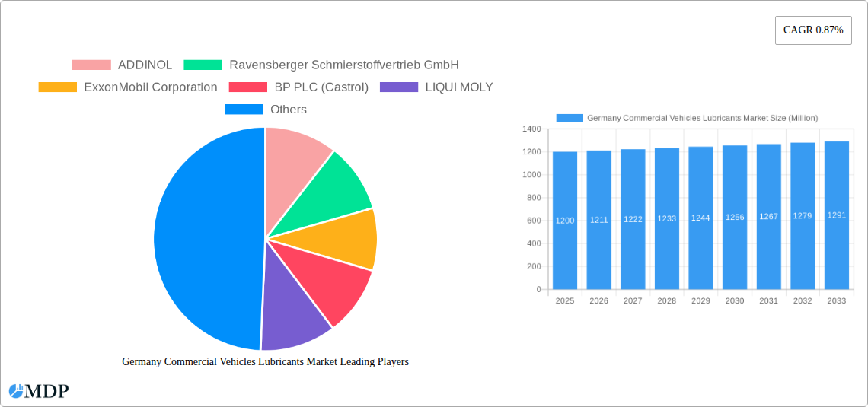This screenshot has width=868, height=407.
Task: Click the ExxonMobil Corporation legend label
Action: (151, 87)
